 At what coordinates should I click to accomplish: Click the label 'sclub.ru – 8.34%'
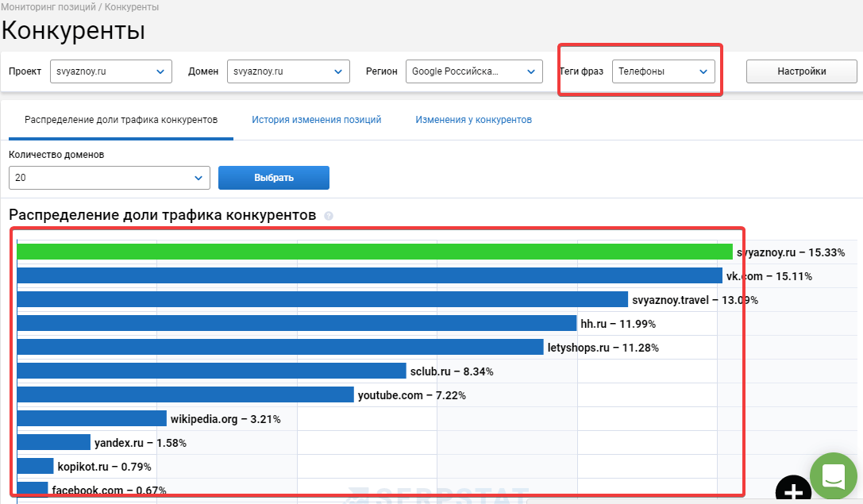click(452, 371)
